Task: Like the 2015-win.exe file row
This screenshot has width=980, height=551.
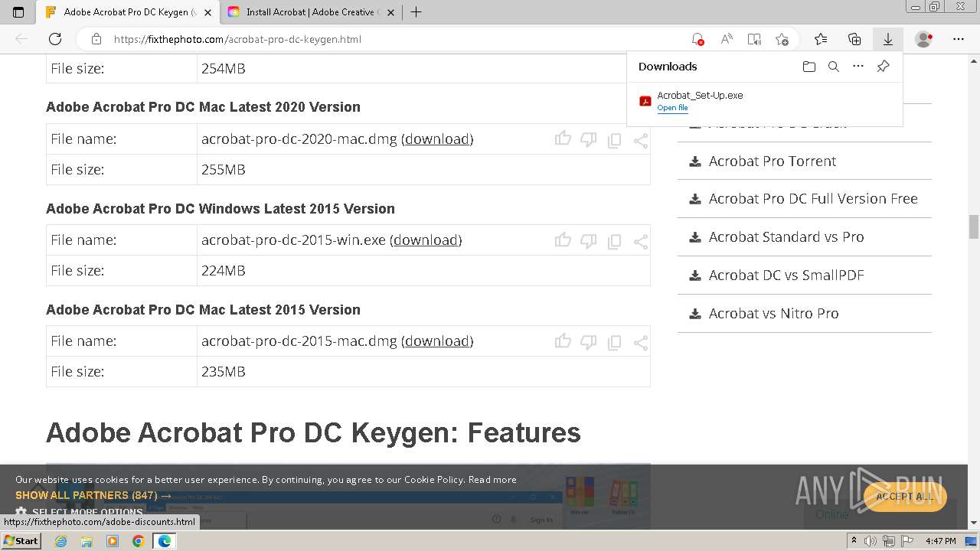Action: point(563,240)
